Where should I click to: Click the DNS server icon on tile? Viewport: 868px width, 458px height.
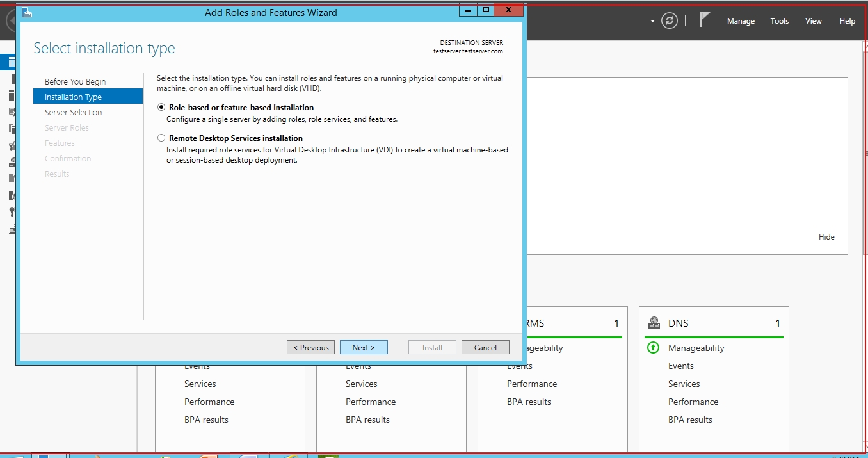(654, 323)
